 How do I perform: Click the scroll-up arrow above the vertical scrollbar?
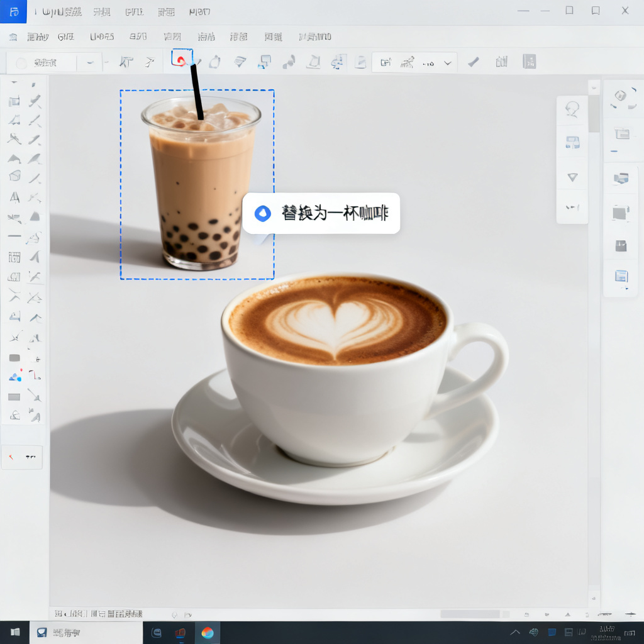(594, 87)
